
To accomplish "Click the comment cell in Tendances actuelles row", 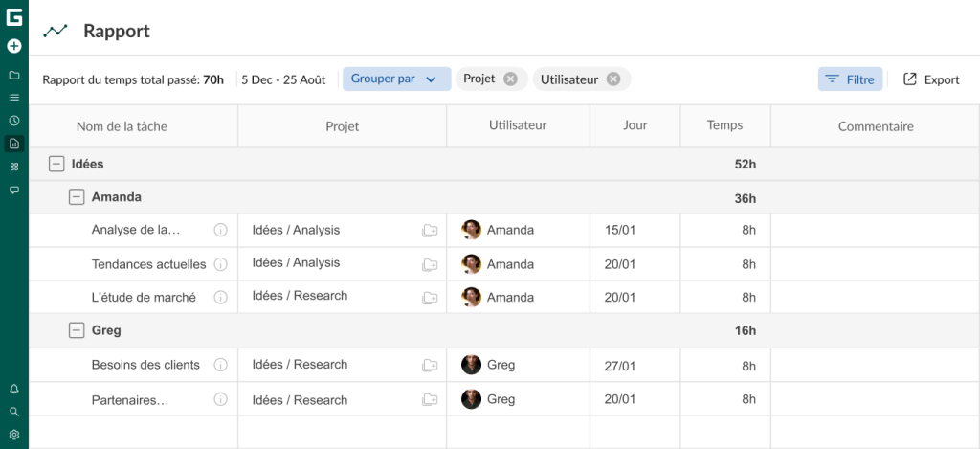I will click(x=875, y=264).
